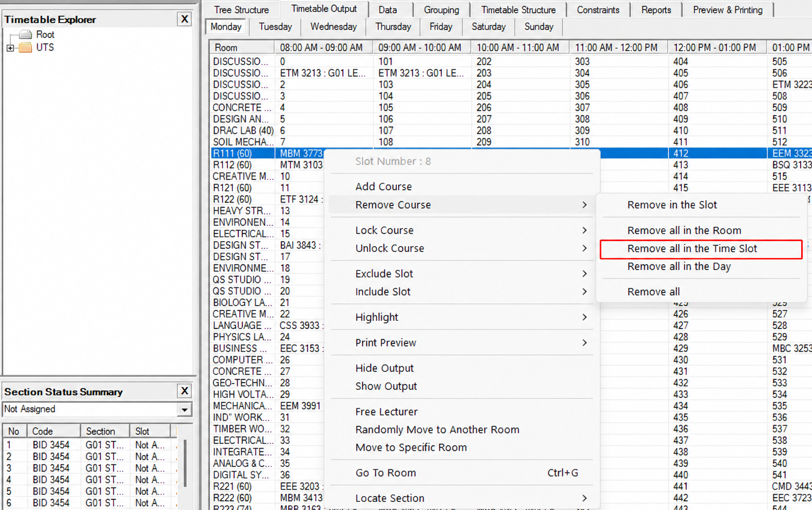The image size is (812, 510).
Task: Click the Code column header in summary
Action: pyautogui.click(x=54, y=431)
